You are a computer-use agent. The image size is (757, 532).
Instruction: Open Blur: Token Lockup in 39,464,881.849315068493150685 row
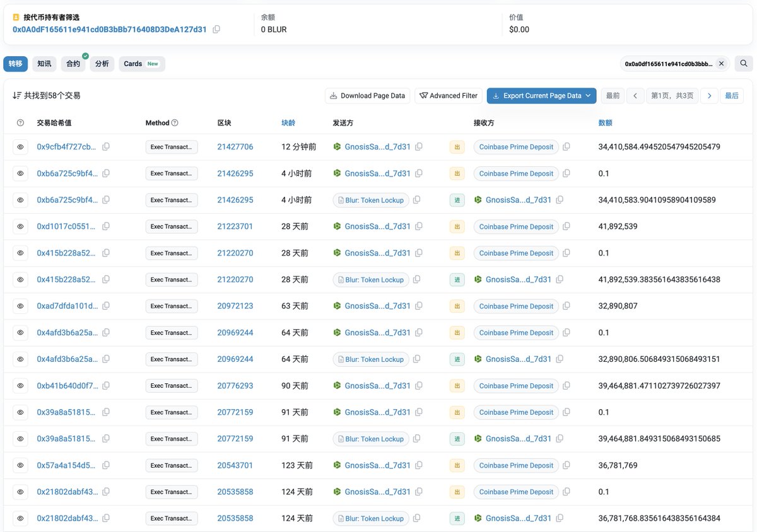(371, 439)
